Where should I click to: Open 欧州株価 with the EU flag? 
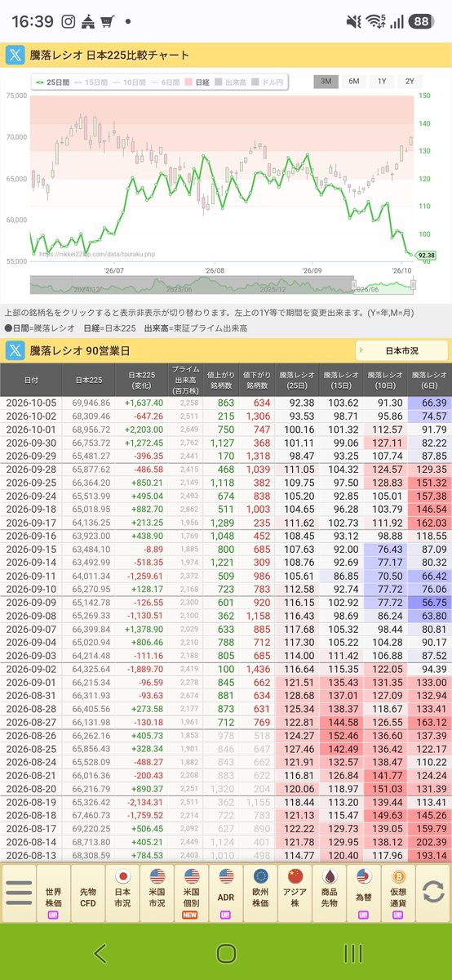click(260, 892)
